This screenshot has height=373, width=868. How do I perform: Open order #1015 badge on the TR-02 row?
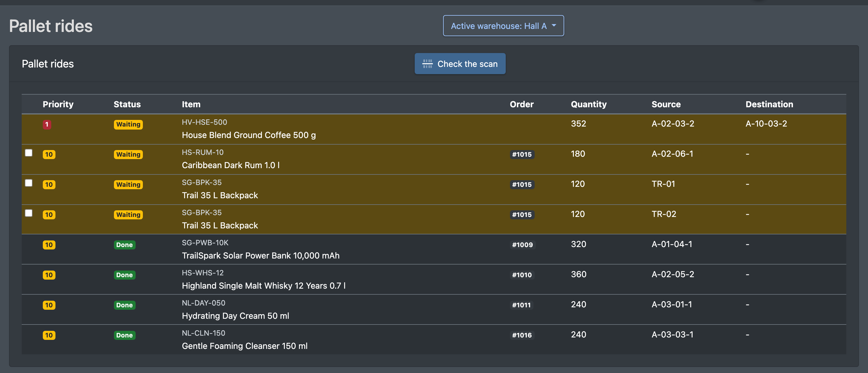coord(522,215)
